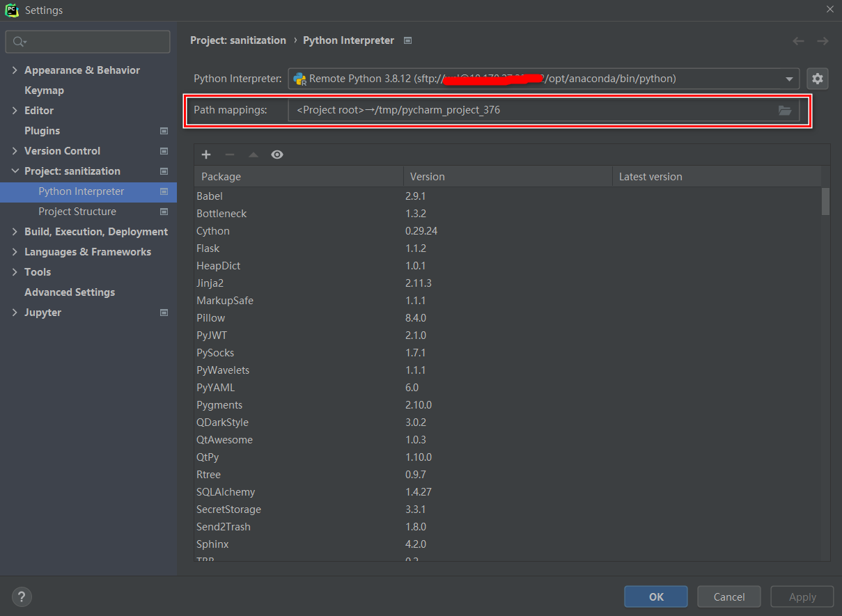
Task: Click the PyCharm logo in title bar
Action: 12,10
